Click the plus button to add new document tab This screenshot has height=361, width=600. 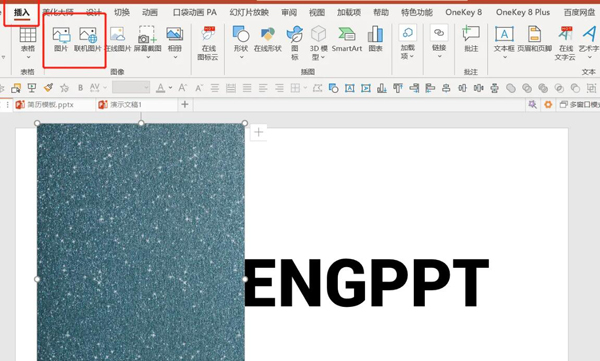(x=185, y=105)
